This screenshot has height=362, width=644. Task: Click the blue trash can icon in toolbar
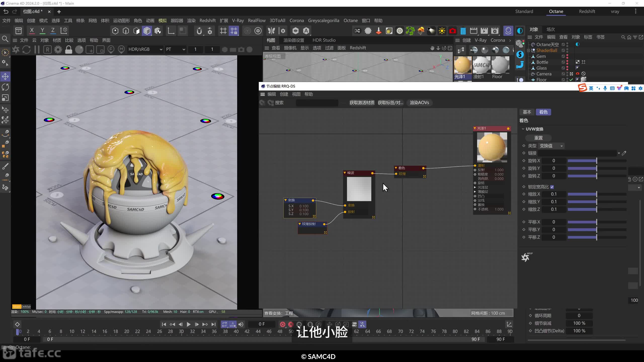(463, 31)
